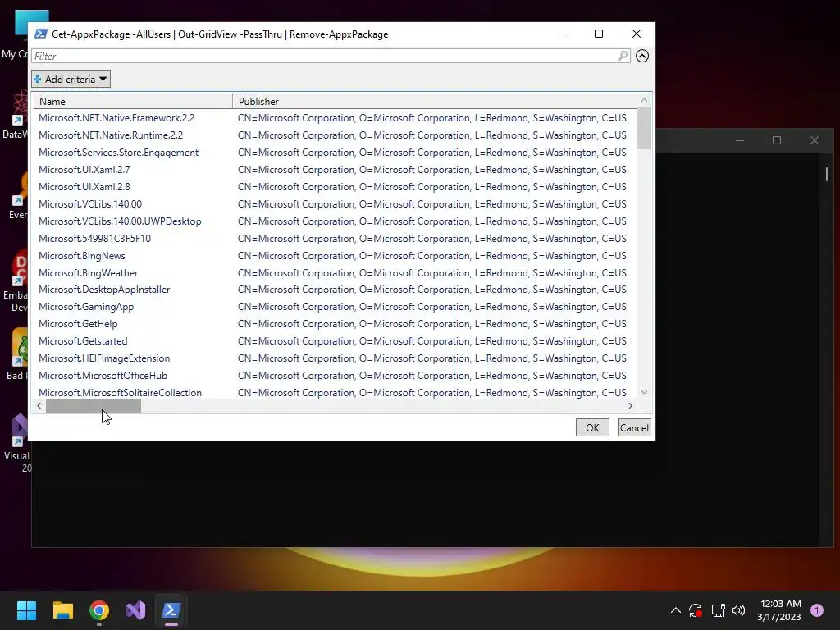
Task: Open the Add criteria dropdown
Action: (71, 80)
